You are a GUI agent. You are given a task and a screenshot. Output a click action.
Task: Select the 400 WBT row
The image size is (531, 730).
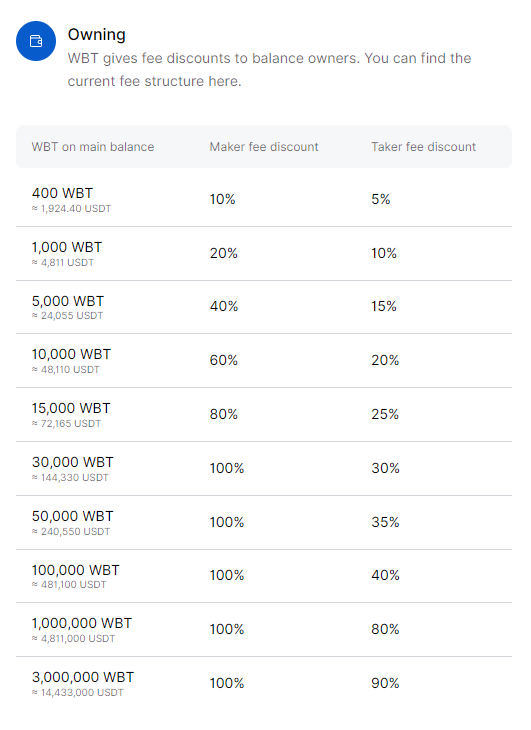tap(264, 200)
